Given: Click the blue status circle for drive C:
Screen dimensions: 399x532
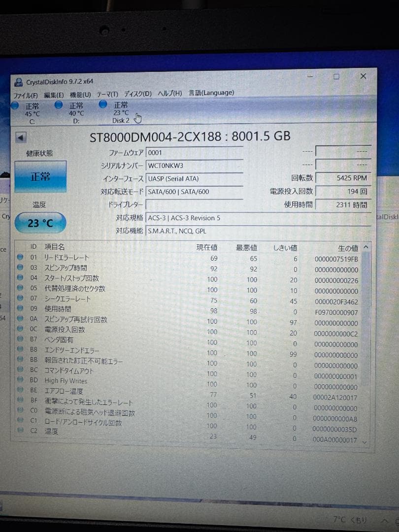Looking at the screenshot, I should 15,105.
